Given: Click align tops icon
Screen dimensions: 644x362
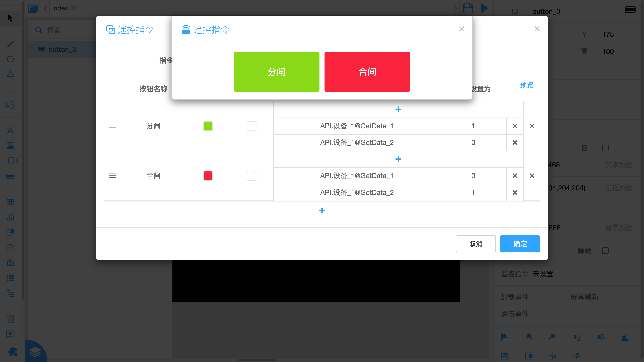Looking at the screenshot, I should [577, 337].
